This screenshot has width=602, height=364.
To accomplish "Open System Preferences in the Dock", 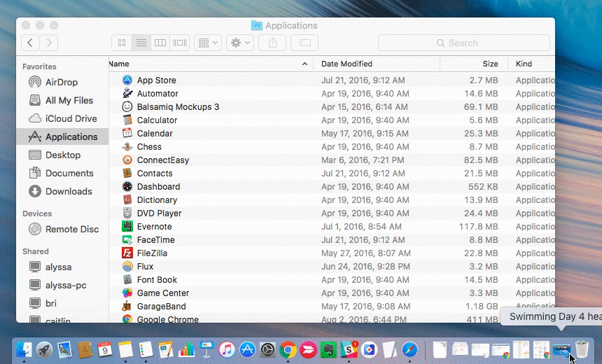I will tap(267, 349).
